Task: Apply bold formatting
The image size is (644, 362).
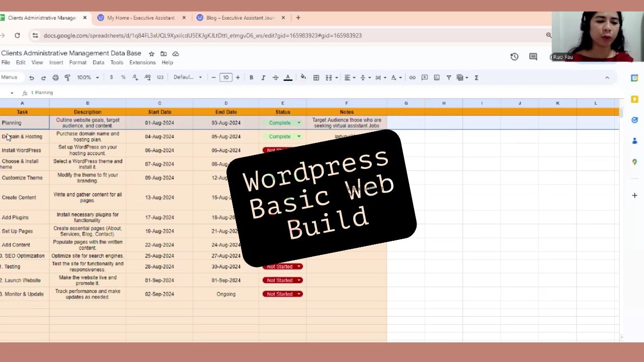Action: click(252, 77)
